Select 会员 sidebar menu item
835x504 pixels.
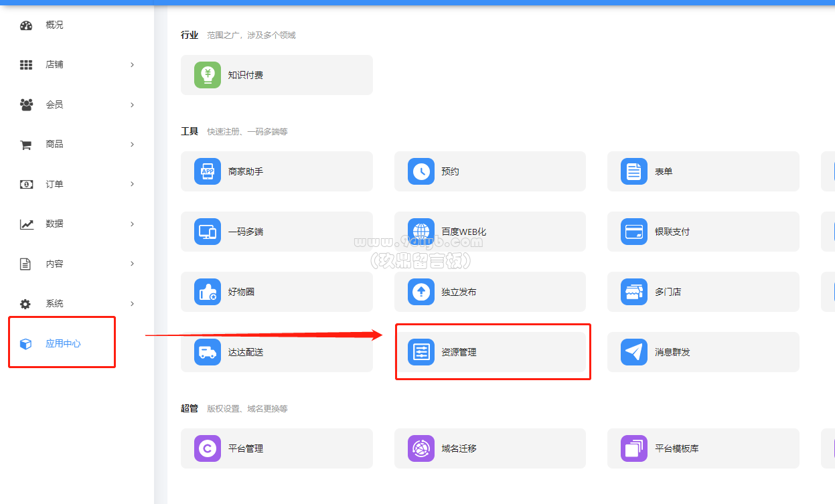(x=77, y=105)
